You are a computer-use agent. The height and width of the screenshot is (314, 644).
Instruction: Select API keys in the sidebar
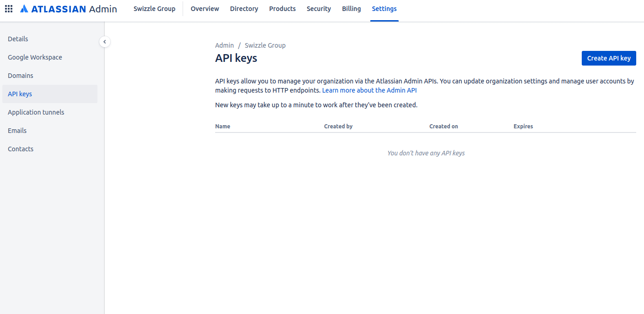coord(20,94)
